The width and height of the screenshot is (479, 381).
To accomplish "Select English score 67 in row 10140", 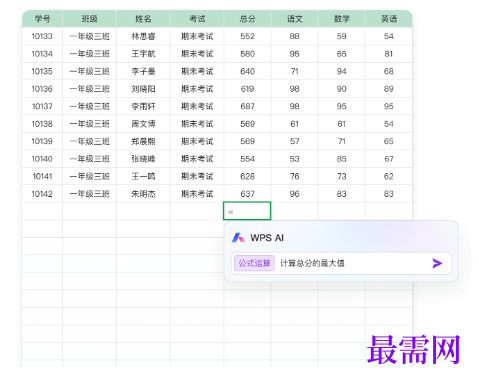I will pos(389,159).
